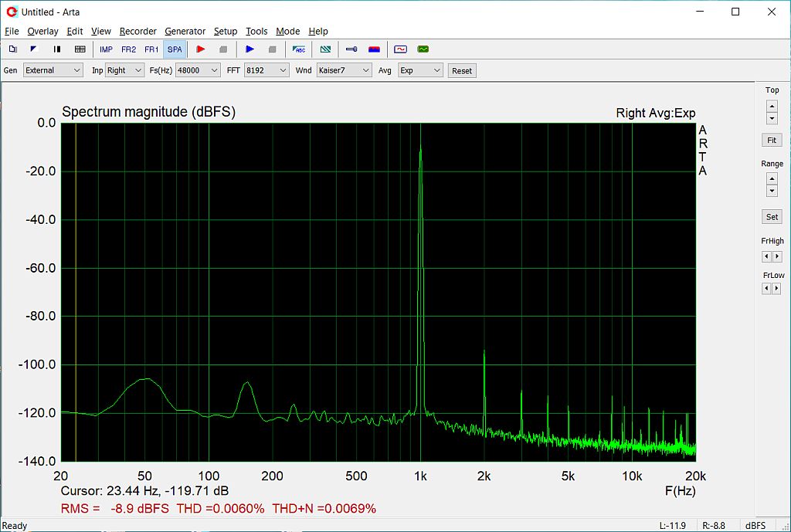
Task: Open the Mode menu
Action: (x=288, y=31)
